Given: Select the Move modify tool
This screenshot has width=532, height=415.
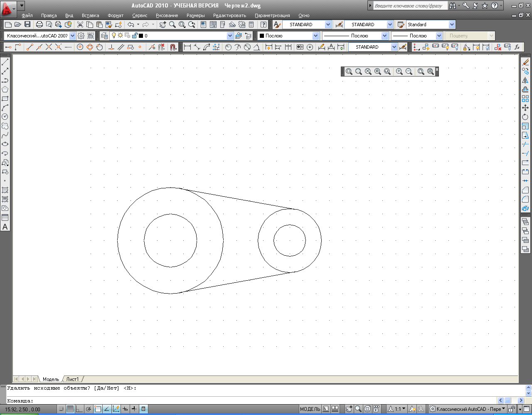Looking at the screenshot, I should coord(525,108).
